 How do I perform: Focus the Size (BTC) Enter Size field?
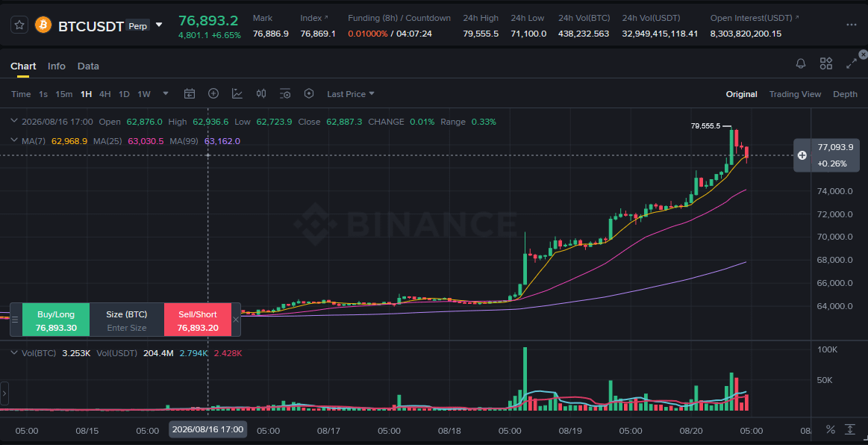127,328
